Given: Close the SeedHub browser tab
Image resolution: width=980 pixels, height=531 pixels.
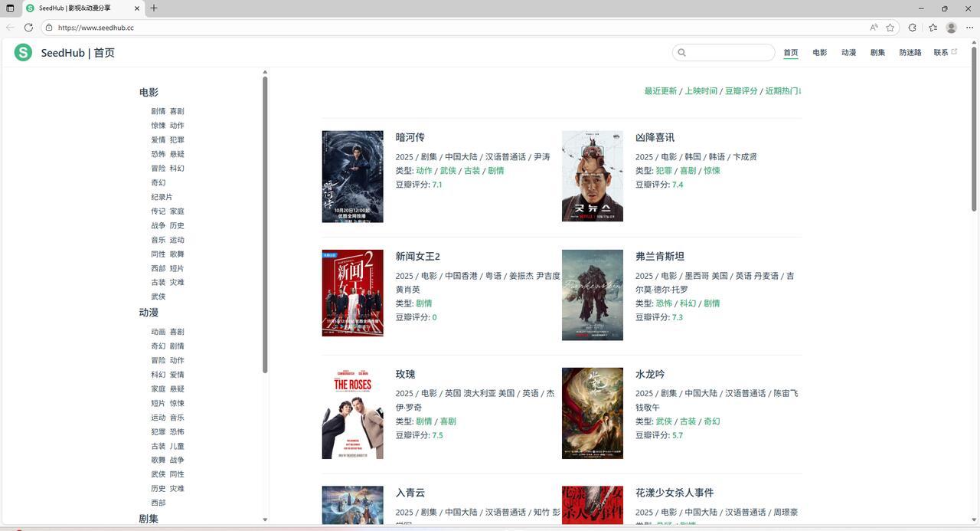Looking at the screenshot, I should click(x=138, y=8).
